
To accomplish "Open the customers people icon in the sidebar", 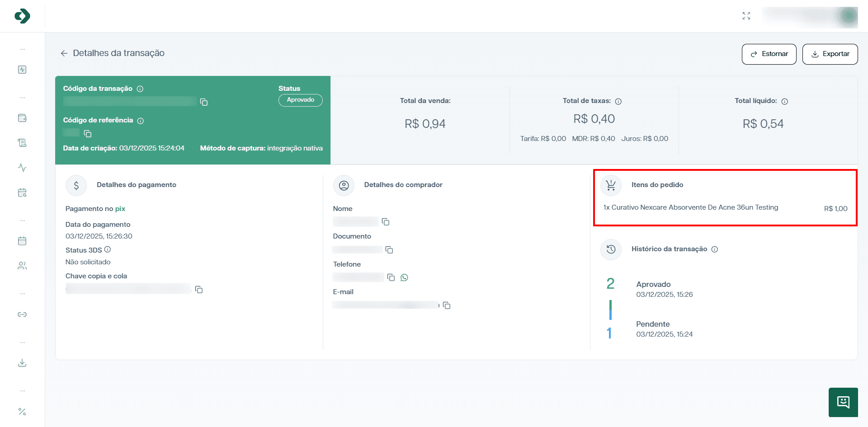I will [x=22, y=266].
